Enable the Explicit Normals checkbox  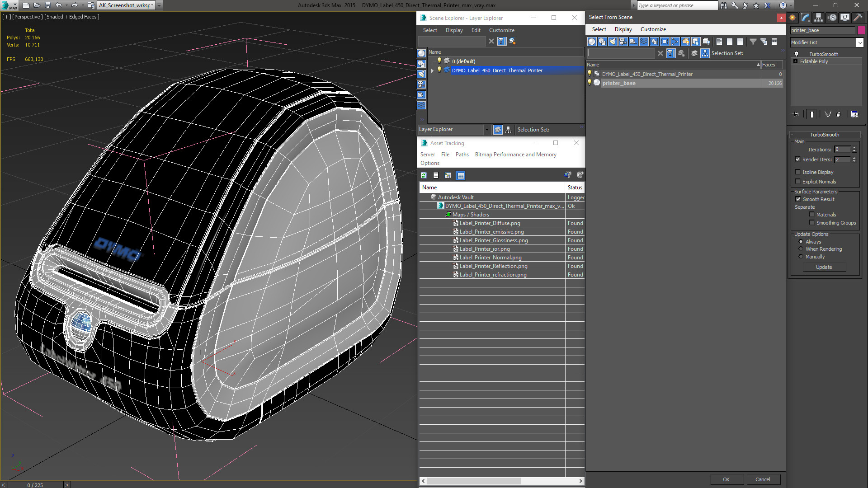tap(797, 182)
